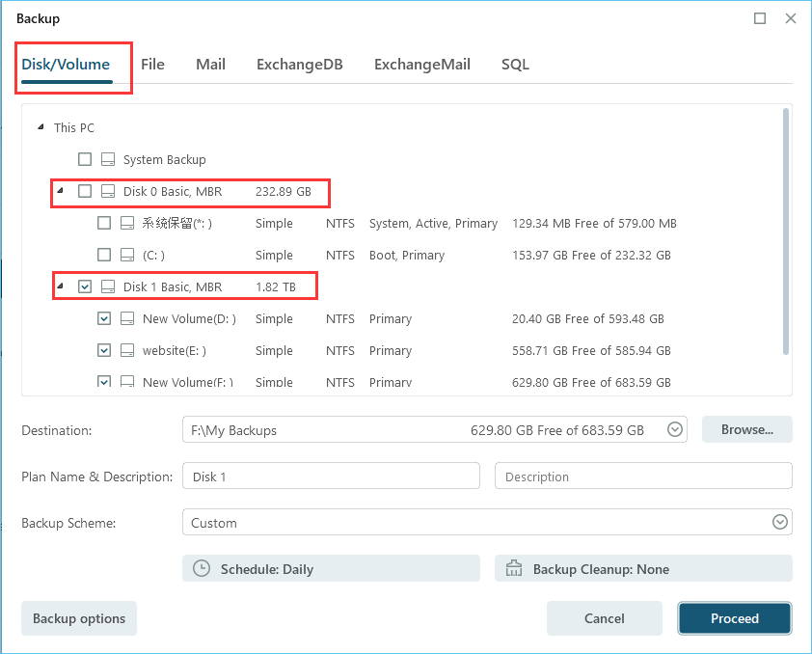The width and height of the screenshot is (812, 654).
Task: Click the System Backup drive icon
Action: 108,160
